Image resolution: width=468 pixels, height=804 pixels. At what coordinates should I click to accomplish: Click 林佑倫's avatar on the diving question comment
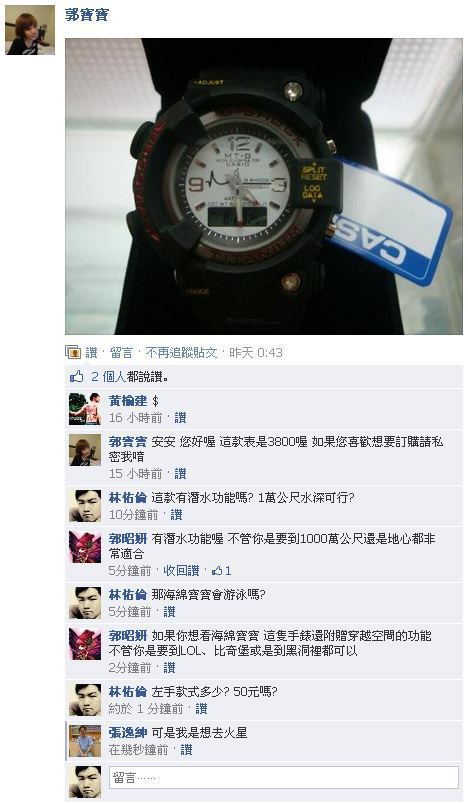(x=85, y=506)
